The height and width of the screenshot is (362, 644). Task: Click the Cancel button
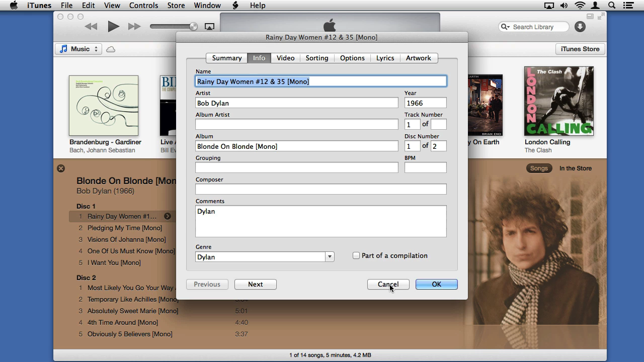point(388,284)
